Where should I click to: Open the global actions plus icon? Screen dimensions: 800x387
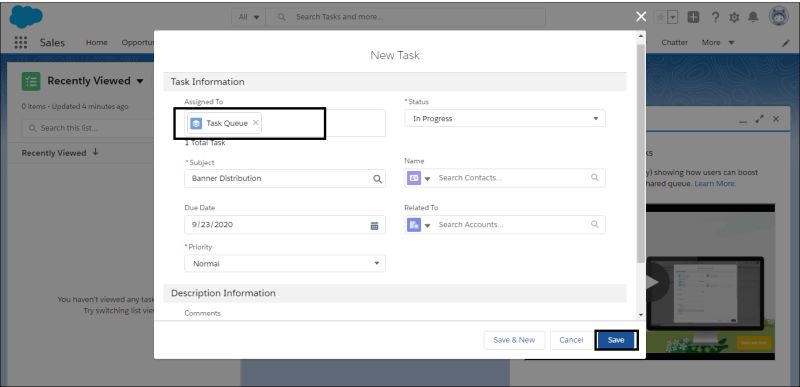(693, 17)
